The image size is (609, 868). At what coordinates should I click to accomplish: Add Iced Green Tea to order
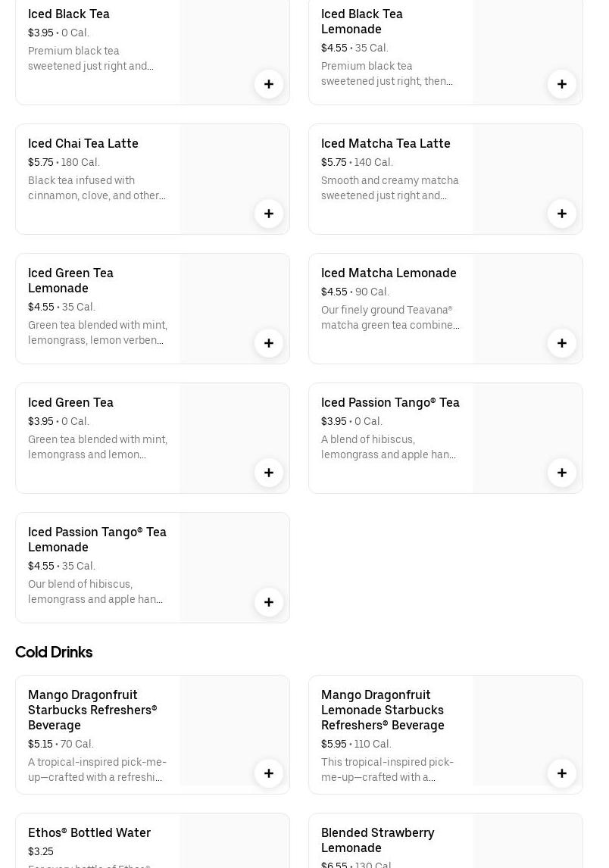click(x=269, y=473)
